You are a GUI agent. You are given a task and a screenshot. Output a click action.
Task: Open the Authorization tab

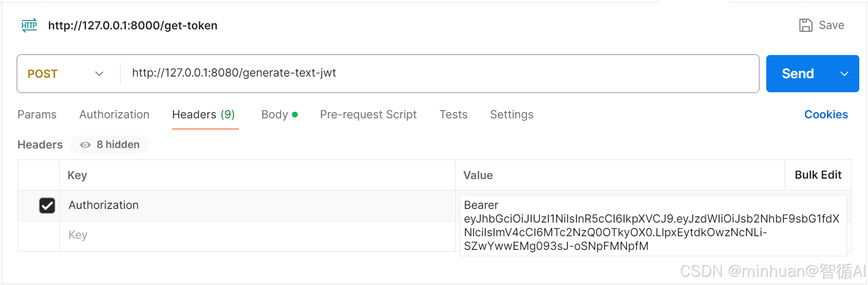point(114,115)
